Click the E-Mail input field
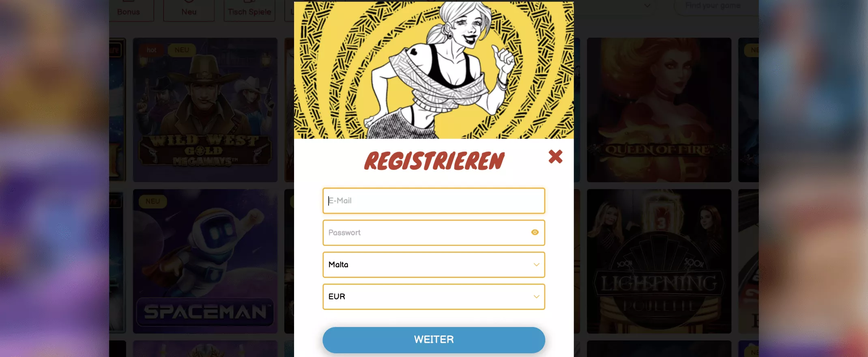This screenshot has height=357, width=868. click(x=434, y=200)
